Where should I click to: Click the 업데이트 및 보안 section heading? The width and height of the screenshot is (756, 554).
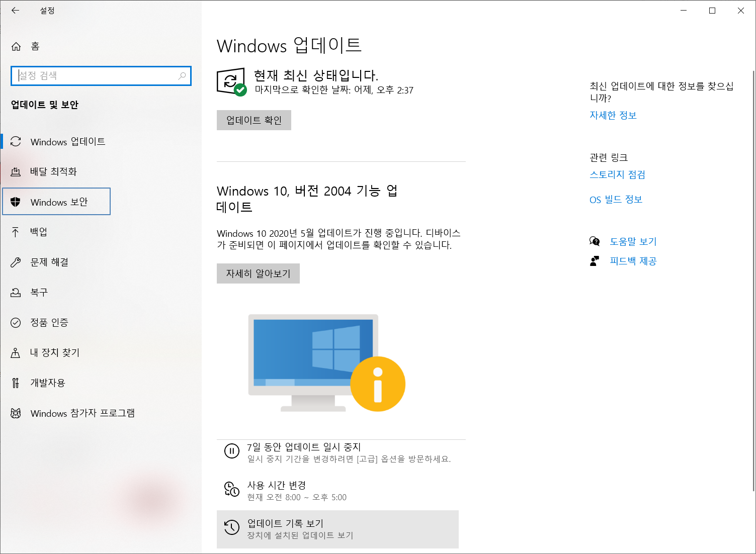click(x=45, y=105)
